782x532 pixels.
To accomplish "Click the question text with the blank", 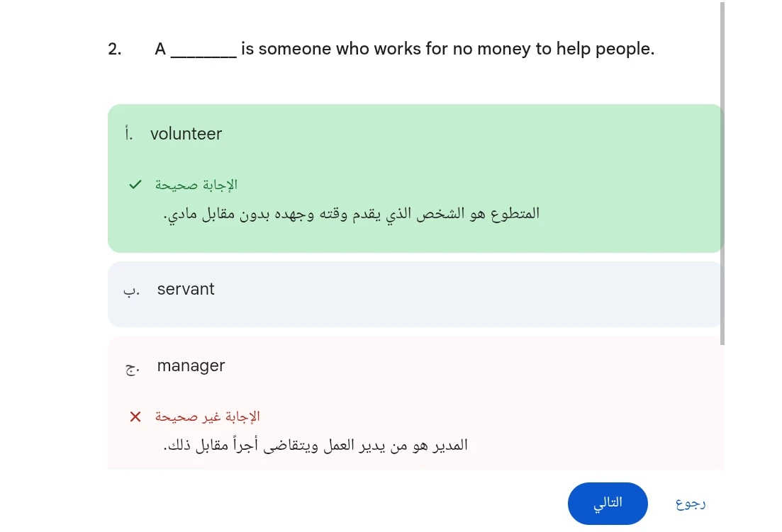I will pyautogui.click(x=404, y=49).
